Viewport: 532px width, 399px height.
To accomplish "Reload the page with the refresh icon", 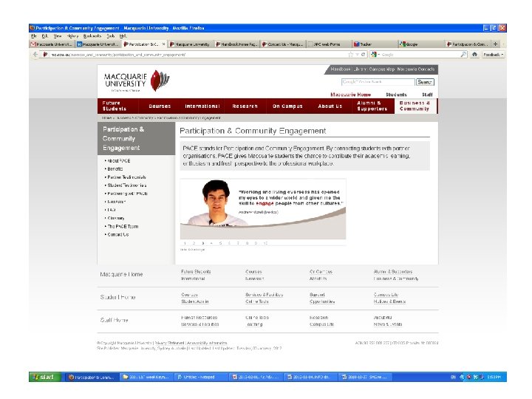I will [x=363, y=54].
